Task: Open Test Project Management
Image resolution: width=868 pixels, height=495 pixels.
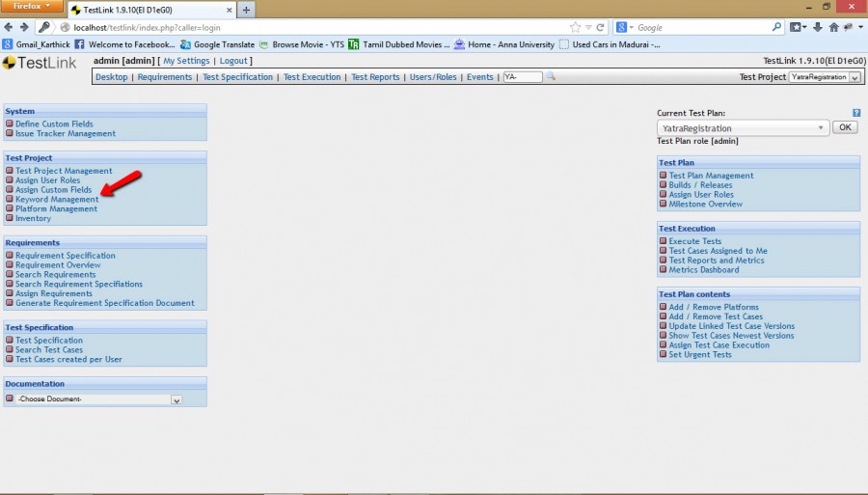Action: point(64,171)
